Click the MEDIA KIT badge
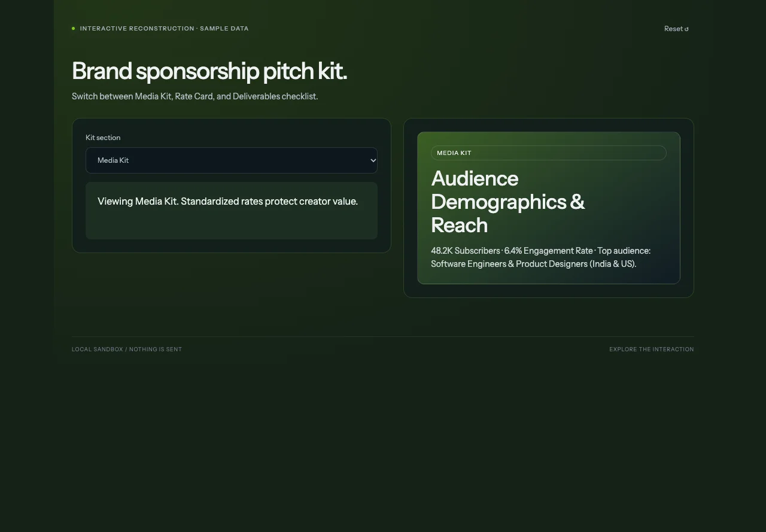The height and width of the screenshot is (532, 766). (548, 153)
